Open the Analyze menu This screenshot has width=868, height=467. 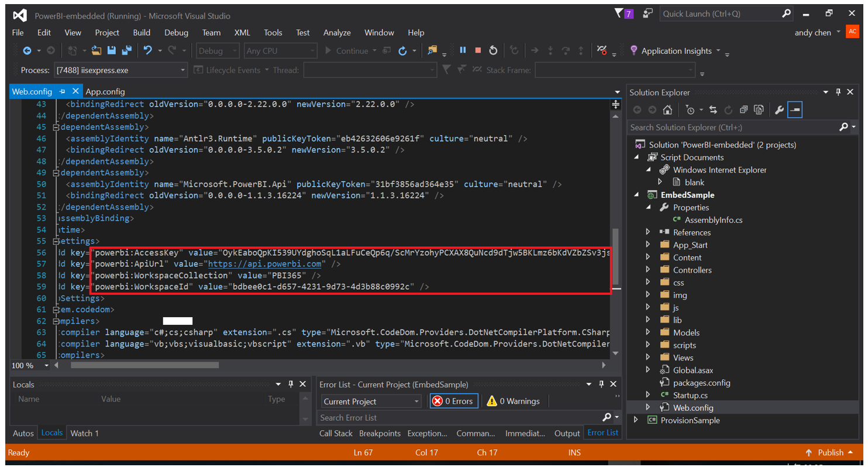(x=337, y=33)
